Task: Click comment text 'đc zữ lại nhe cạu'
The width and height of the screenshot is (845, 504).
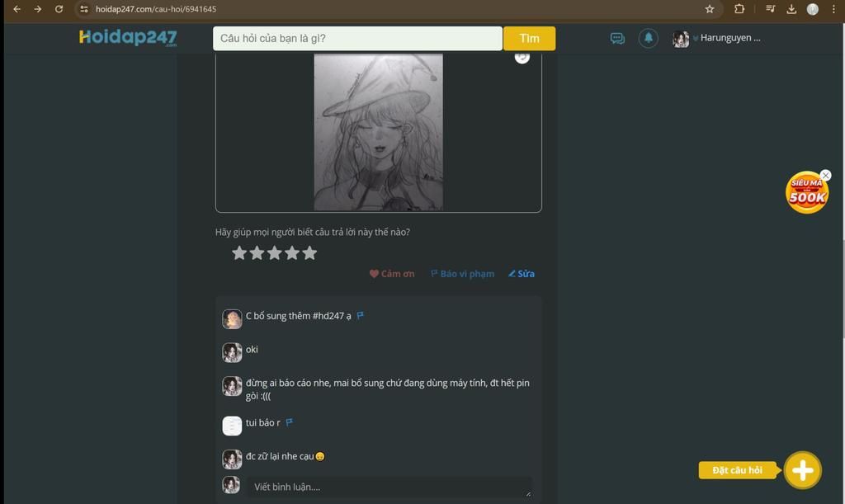Action: [x=280, y=456]
